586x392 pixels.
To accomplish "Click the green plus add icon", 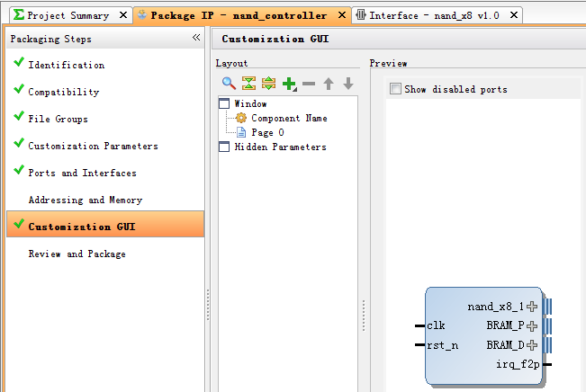I will click(x=289, y=84).
